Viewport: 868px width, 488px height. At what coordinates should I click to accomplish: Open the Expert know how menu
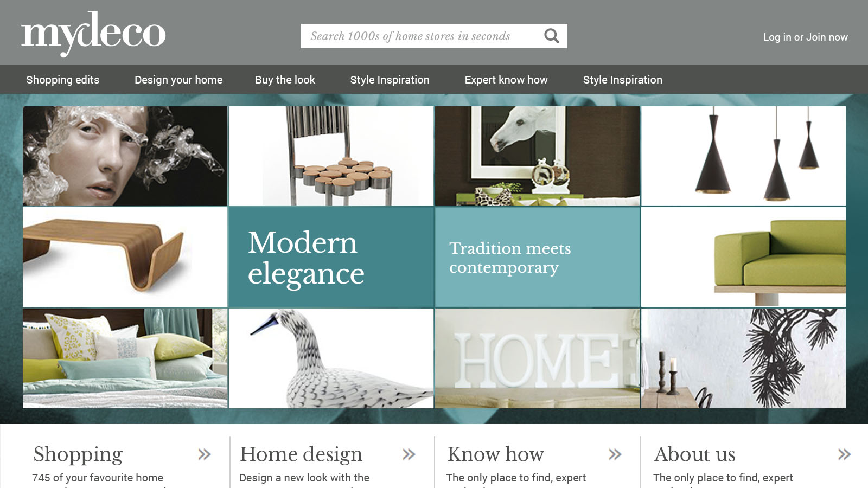point(506,80)
